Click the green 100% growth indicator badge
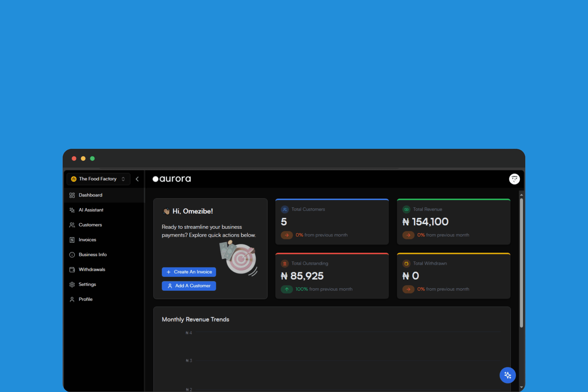 tap(287, 289)
